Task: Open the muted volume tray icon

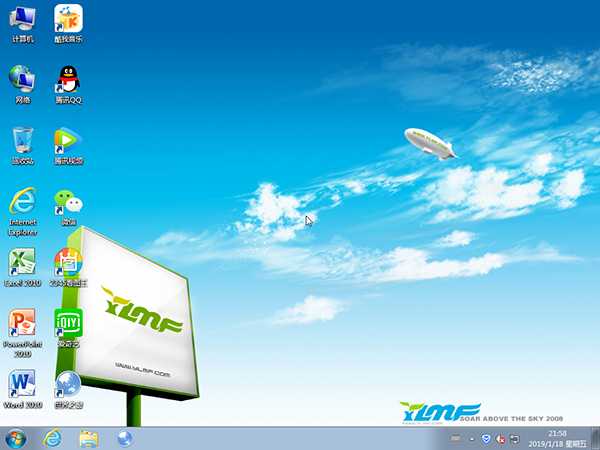Action: [501, 439]
